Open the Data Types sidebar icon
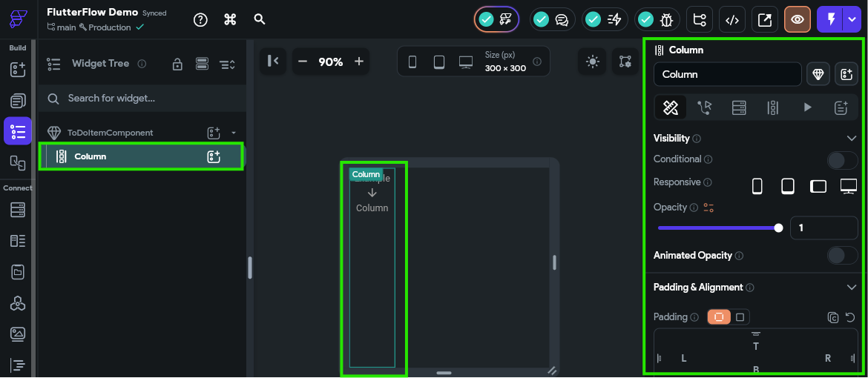Viewport: 868px width, 378px height. click(18, 241)
